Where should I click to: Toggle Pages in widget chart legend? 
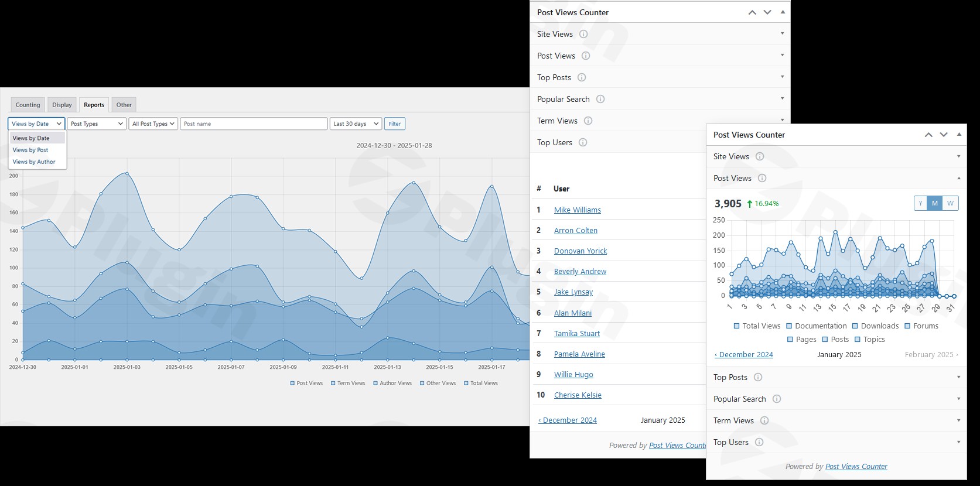coord(801,340)
